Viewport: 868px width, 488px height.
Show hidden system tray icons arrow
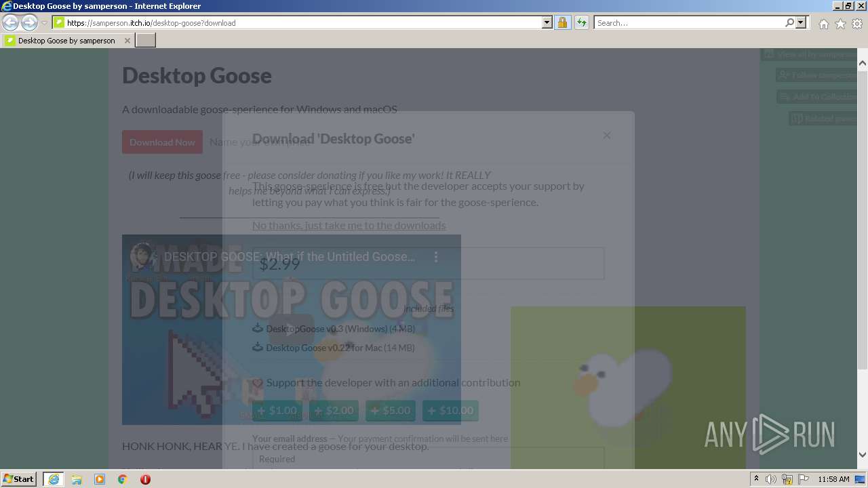point(756,479)
